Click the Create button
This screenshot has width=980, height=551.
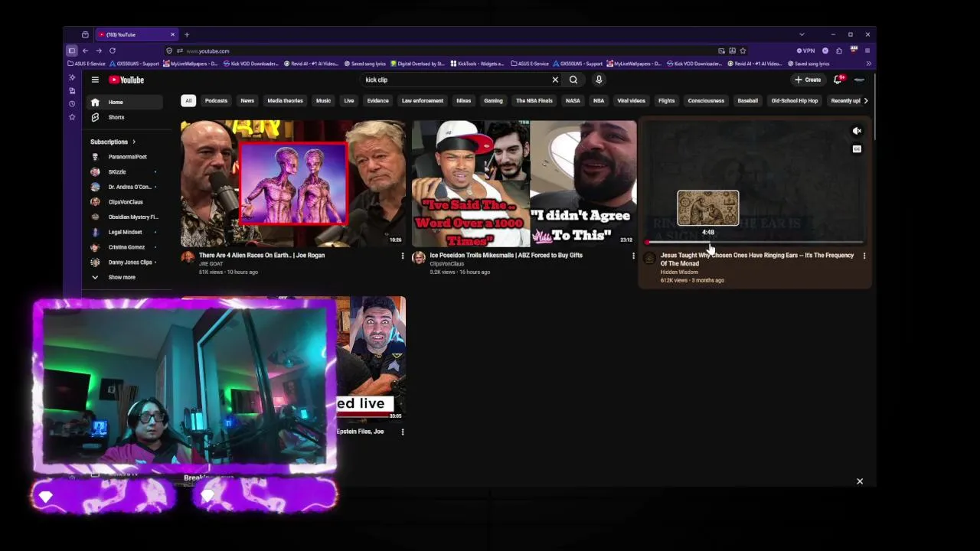(808, 80)
